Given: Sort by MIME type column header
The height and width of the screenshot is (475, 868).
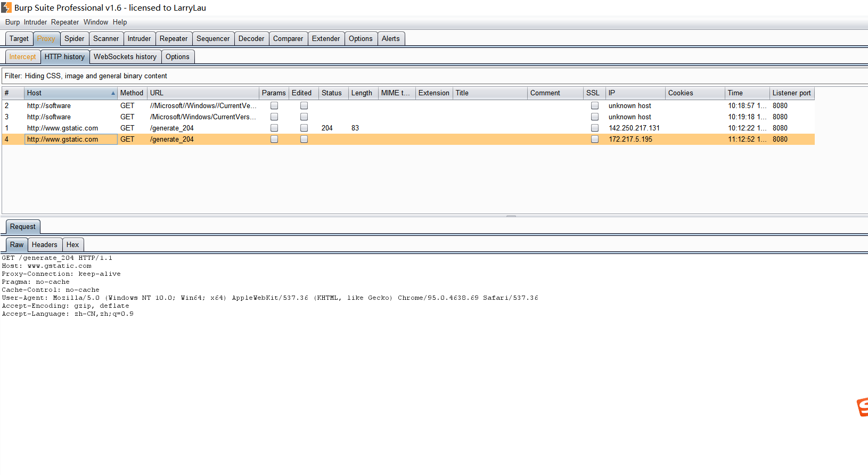Looking at the screenshot, I should click(x=397, y=93).
